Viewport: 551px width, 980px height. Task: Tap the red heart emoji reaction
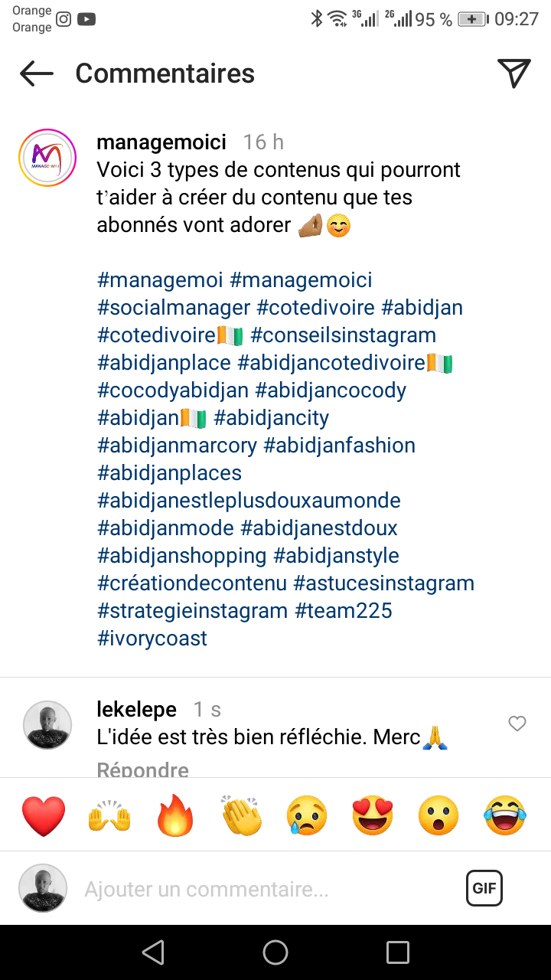44,815
